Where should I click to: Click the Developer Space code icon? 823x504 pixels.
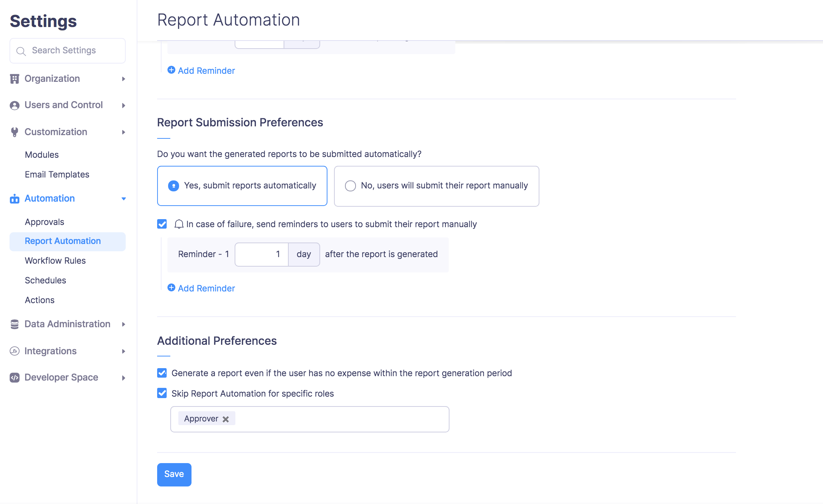15,378
